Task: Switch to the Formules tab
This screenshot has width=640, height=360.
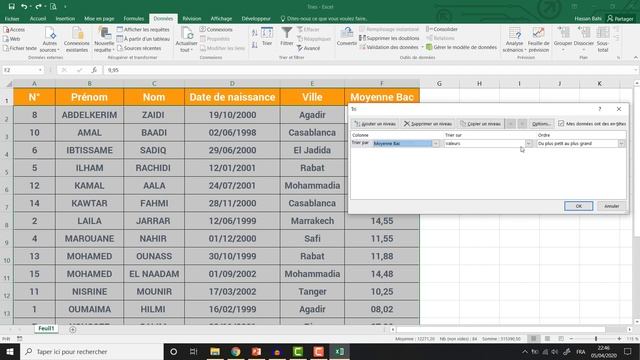Action: click(133, 19)
